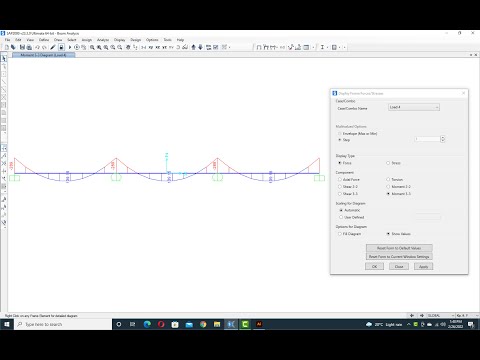
Task: Toggle the Lock Model padlock icon
Action: click(61, 47)
